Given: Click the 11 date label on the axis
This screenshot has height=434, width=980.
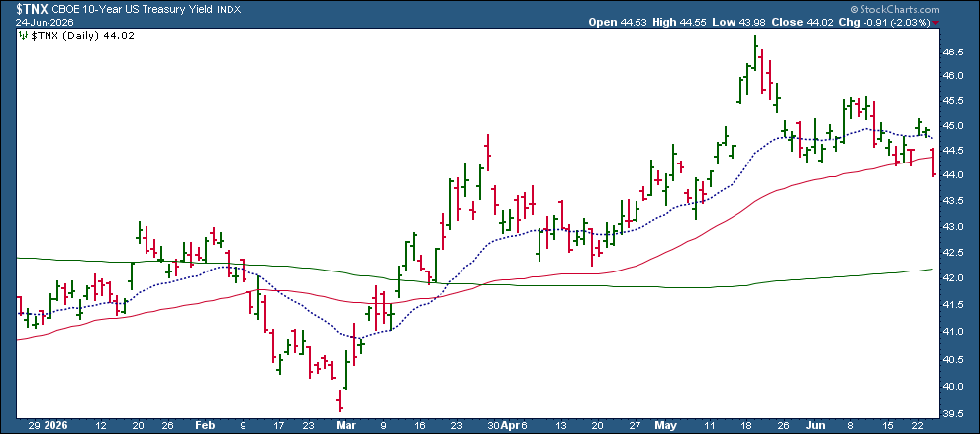Looking at the screenshot, I should [712, 425].
